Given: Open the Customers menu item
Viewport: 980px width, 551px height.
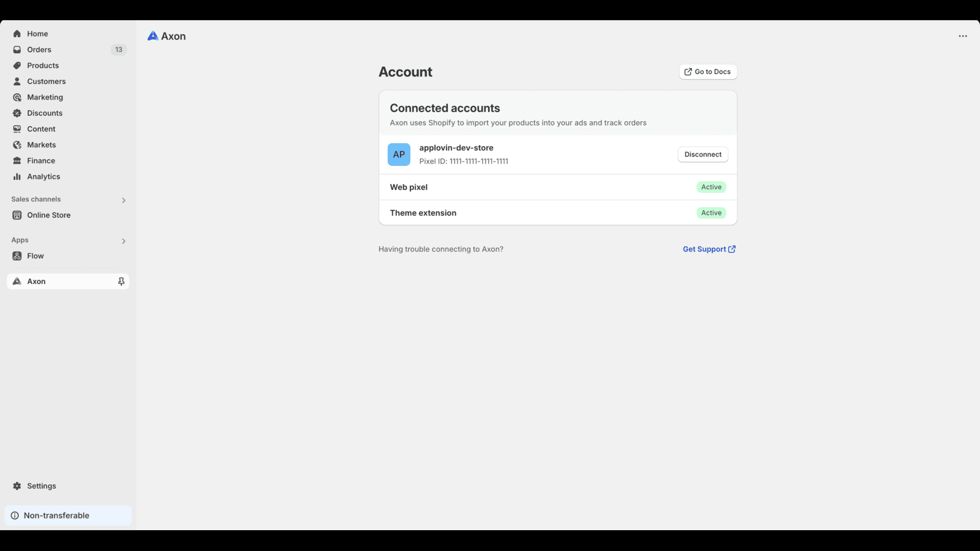Looking at the screenshot, I should pos(46,81).
